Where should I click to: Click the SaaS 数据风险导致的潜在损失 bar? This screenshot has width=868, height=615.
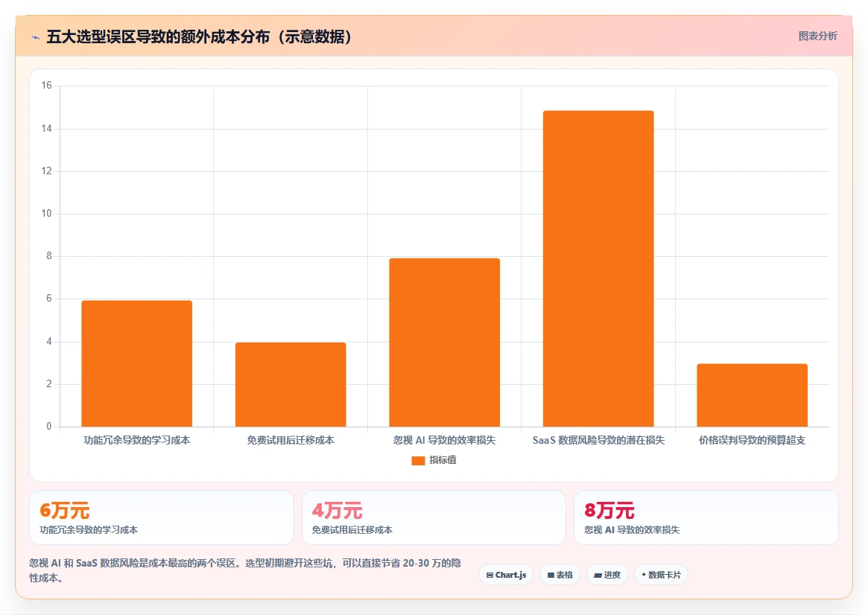coord(598,269)
